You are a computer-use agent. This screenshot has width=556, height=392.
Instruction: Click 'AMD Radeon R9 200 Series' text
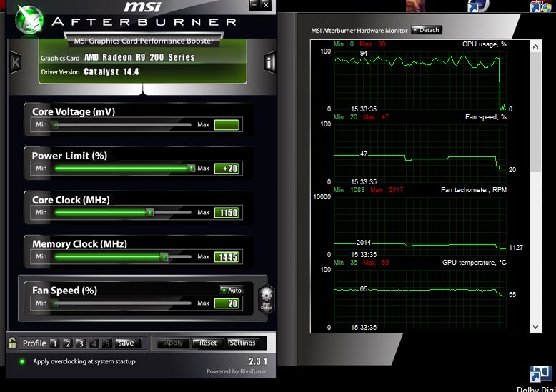coord(139,57)
